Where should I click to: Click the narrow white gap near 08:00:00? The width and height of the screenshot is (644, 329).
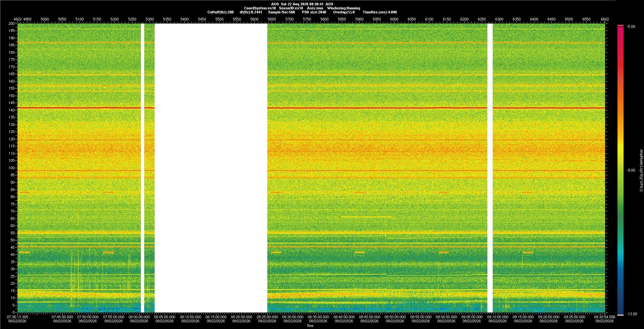tap(143, 168)
